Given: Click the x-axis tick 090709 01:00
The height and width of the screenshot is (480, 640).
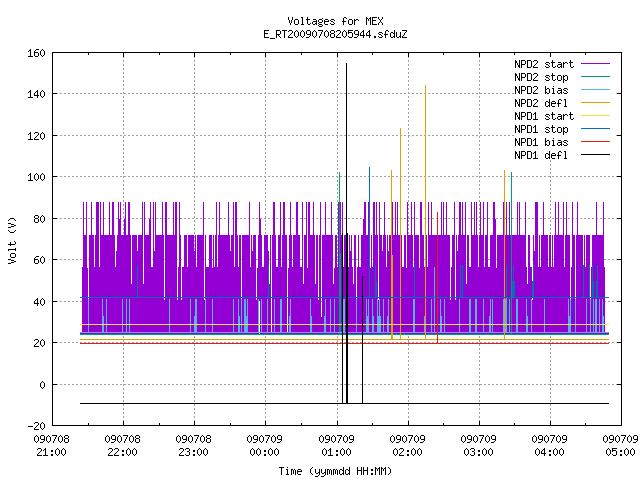Looking at the screenshot, I should tap(336, 446).
